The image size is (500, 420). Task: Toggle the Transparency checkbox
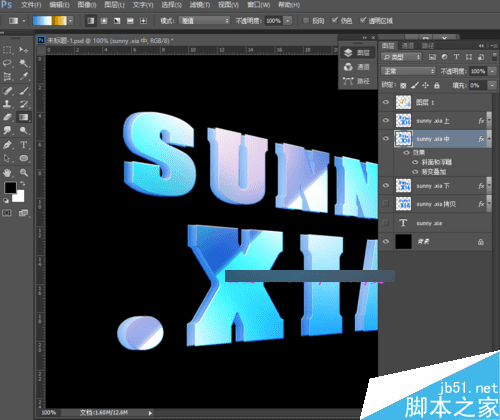point(363,21)
